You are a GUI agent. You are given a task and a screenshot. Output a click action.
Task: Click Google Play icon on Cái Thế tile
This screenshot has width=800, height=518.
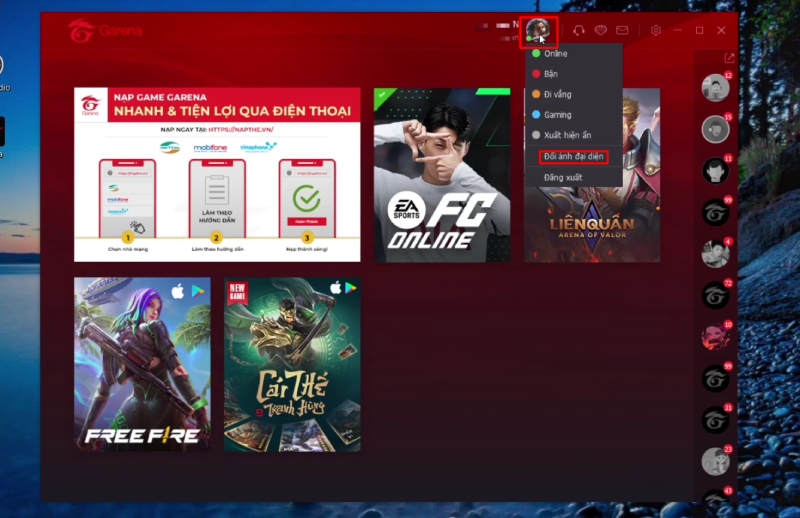click(x=351, y=288)
